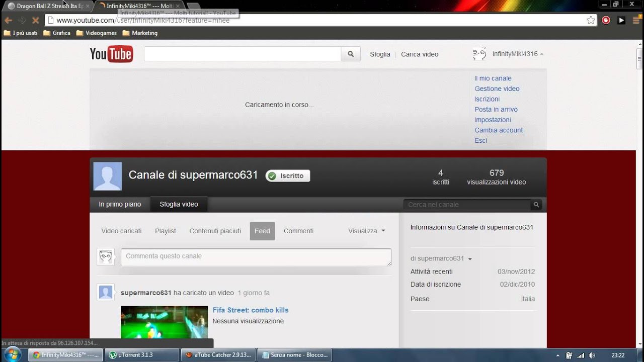Viewport: 644px width, 362px height.
Task: Select the 'In primo piano' tab
Action: (120, 205)
